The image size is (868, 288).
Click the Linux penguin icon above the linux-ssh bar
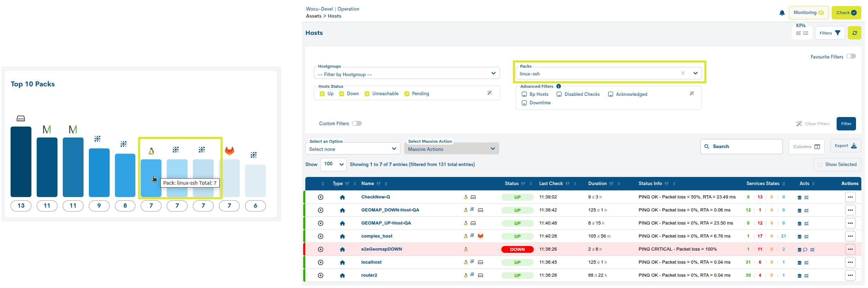coord(151,151)
